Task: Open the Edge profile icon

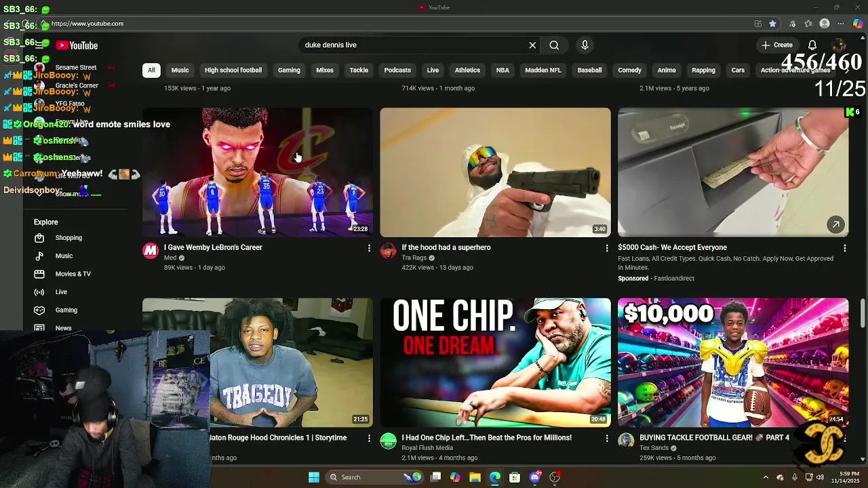Action: 825,24
